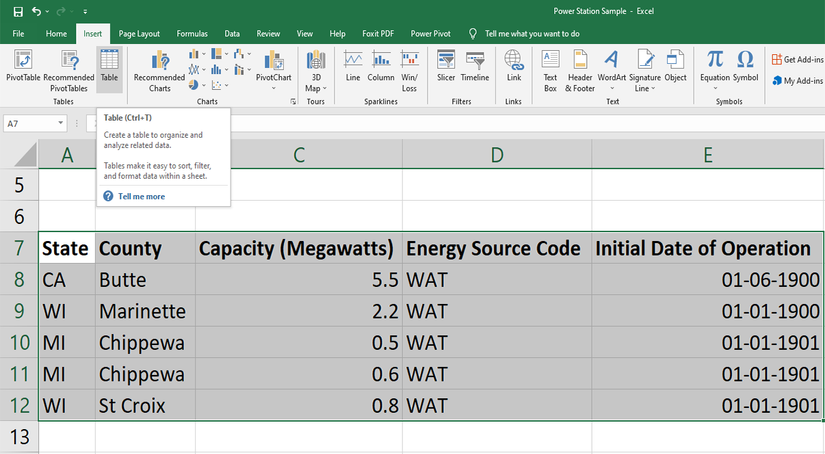Customize Quick Access Toolbar dropdown
The image size is (825, 454).
85,11
